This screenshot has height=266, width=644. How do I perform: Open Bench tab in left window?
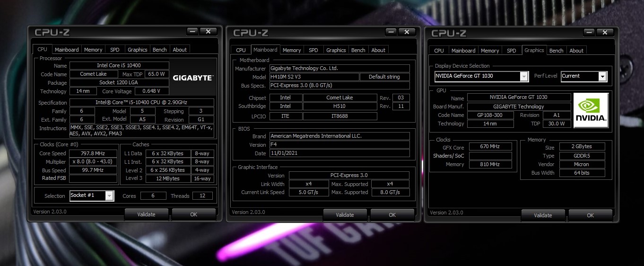[160, 50]
